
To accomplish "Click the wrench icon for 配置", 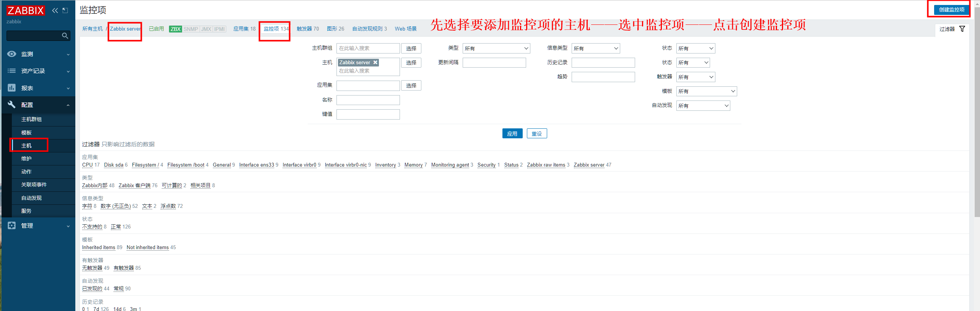I will [12, 105].
